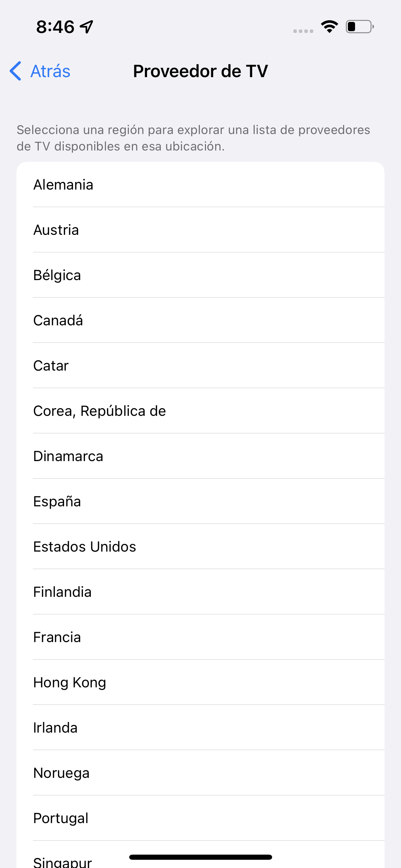
Task: Go back with the Atrás link
Action: point(50,71)
